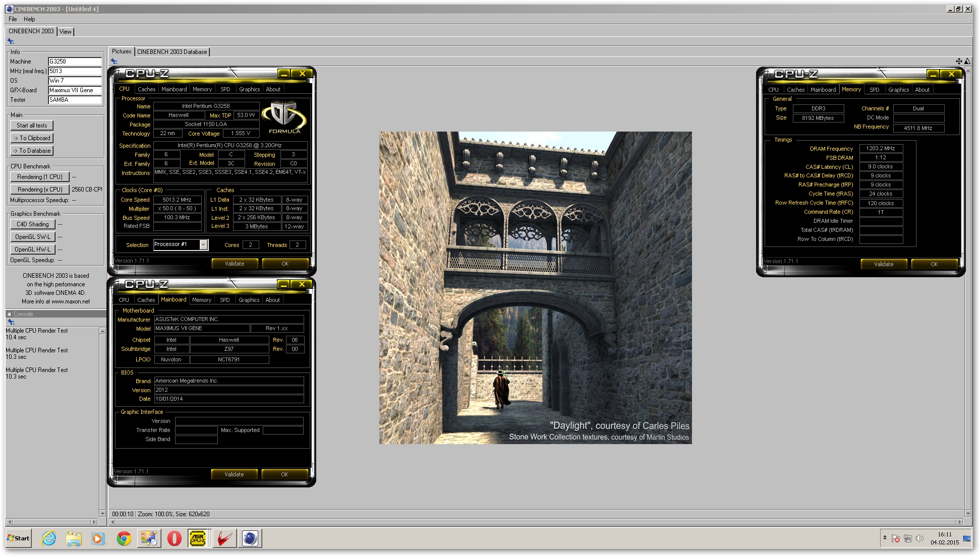Click the volume speaker tray icon
Screen dimensions: 980x556
pos(919,538)
